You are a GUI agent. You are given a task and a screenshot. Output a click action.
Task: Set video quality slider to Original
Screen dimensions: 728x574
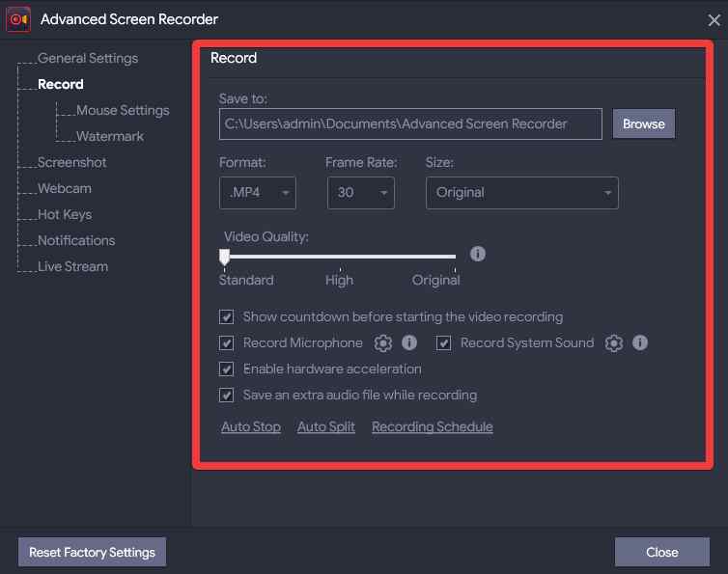(x=455, y=257)
